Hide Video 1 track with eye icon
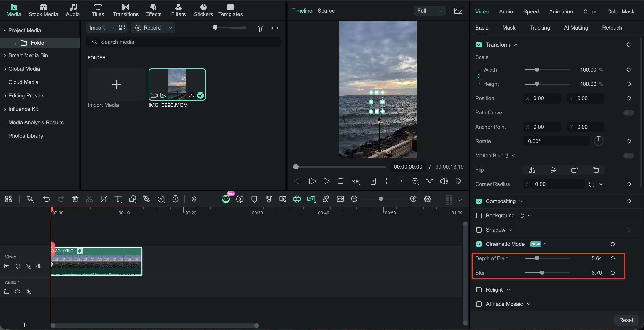644x330 pixels. 39,266
